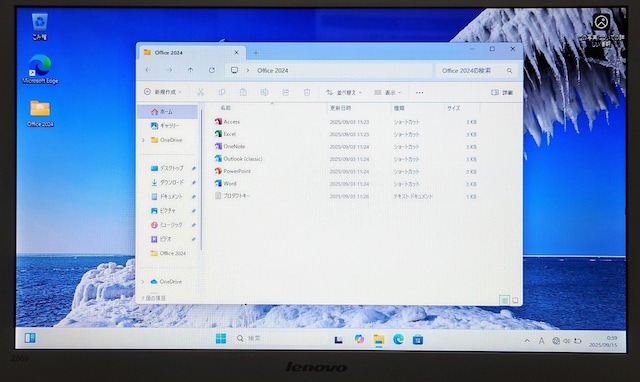Click the Cut toolbar icon
This screenshot has height=382, width=640.
pos(200,92)
